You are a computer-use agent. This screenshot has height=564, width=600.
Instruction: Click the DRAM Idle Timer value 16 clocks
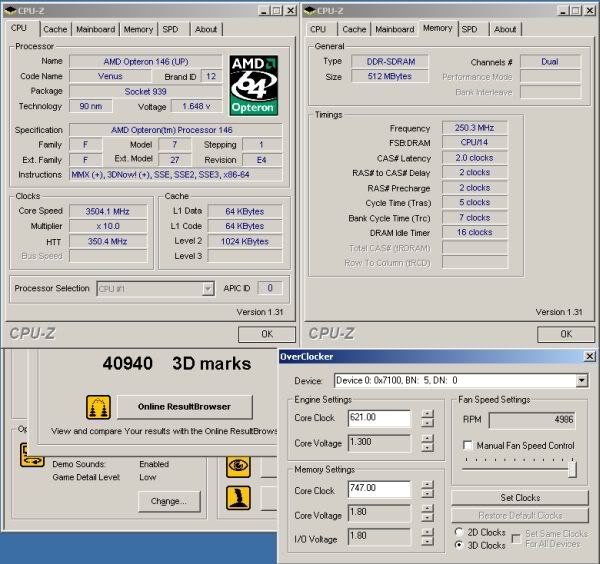tap(474, 232)
